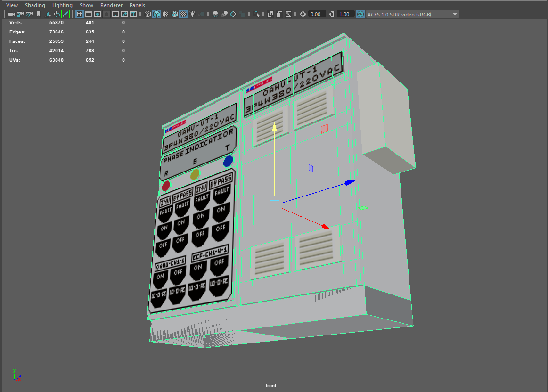The width and height of the screenshot is (548, 392).
Task: Toggle the Safe Title overlay
Action: [x=133, y=14]
